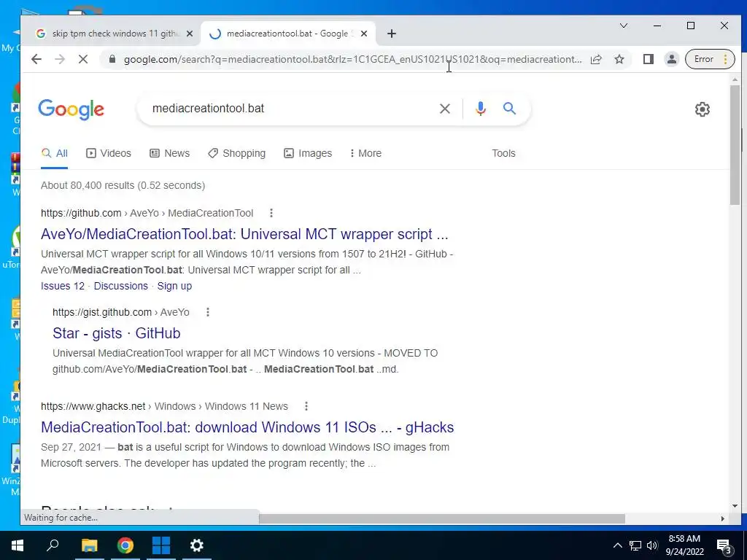Viewport: 747px width, 560px height.
Task: Click the Google logo
Action: (x=71, y=109)
